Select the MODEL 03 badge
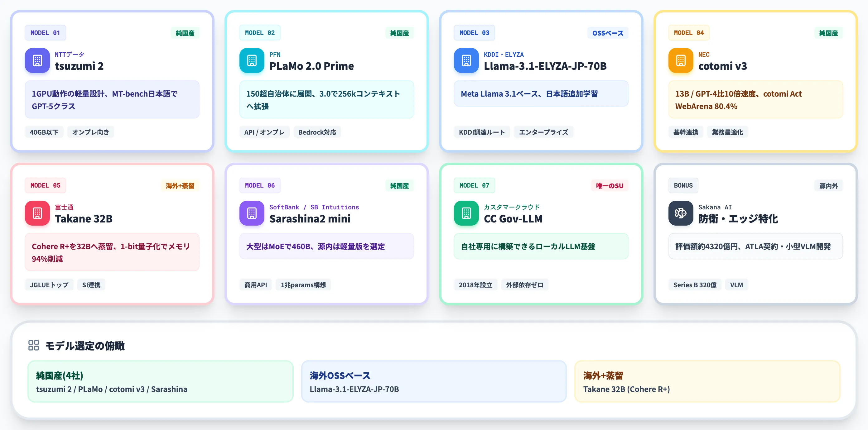868x430 pixels. 475,33
